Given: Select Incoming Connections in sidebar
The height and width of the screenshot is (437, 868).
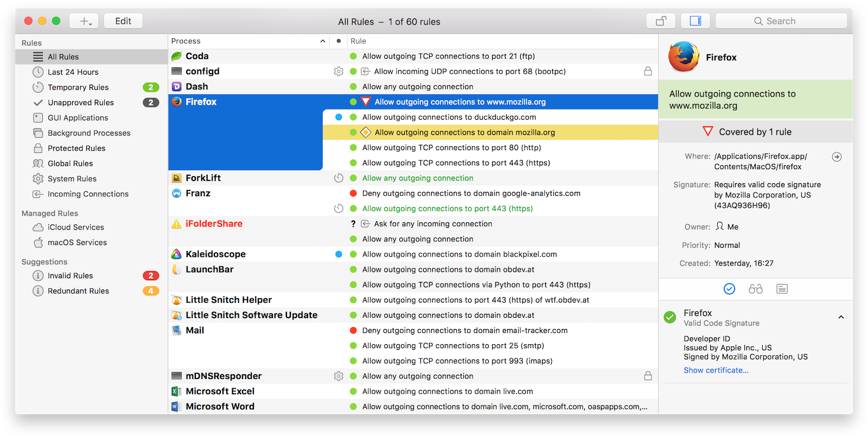Looking at the screenshot, I should coord(92,194).
